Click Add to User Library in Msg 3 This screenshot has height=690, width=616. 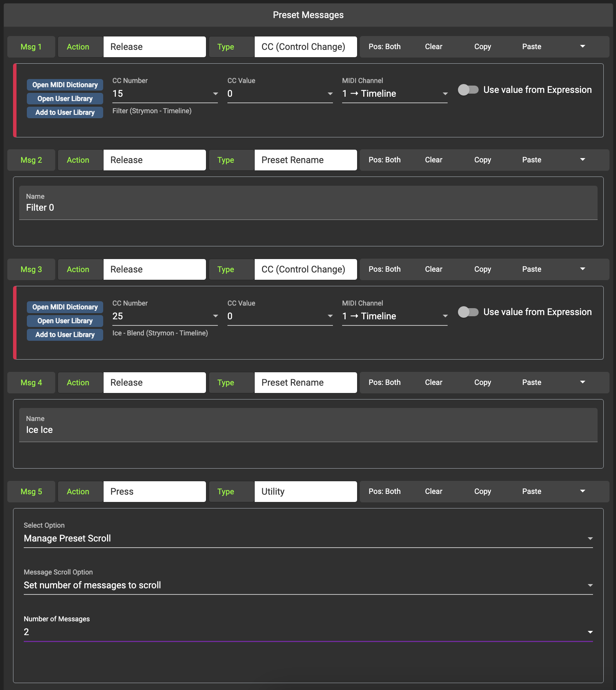click(65, 335)
